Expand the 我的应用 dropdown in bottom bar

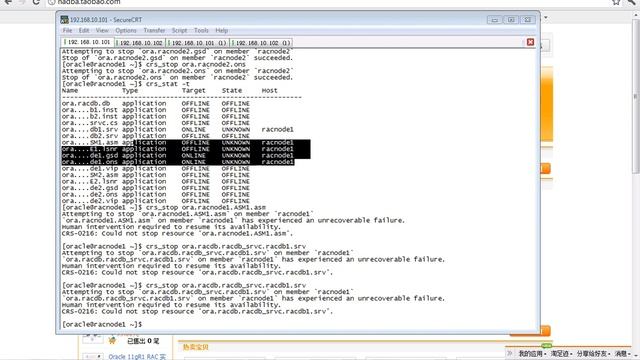pos(532,353)
